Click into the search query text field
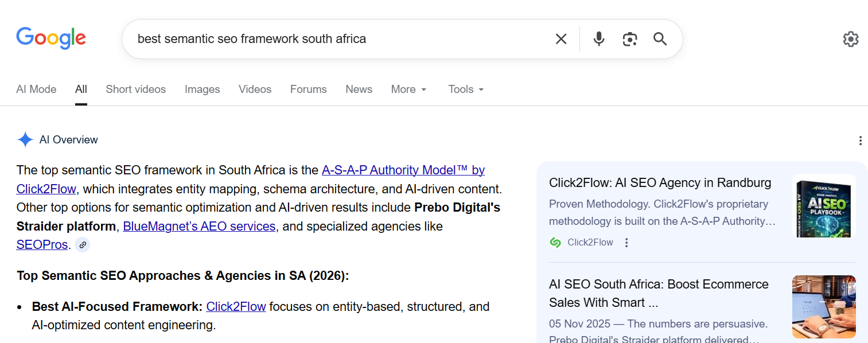Viewport: 868px width, 343px height. tap(338, 39)
